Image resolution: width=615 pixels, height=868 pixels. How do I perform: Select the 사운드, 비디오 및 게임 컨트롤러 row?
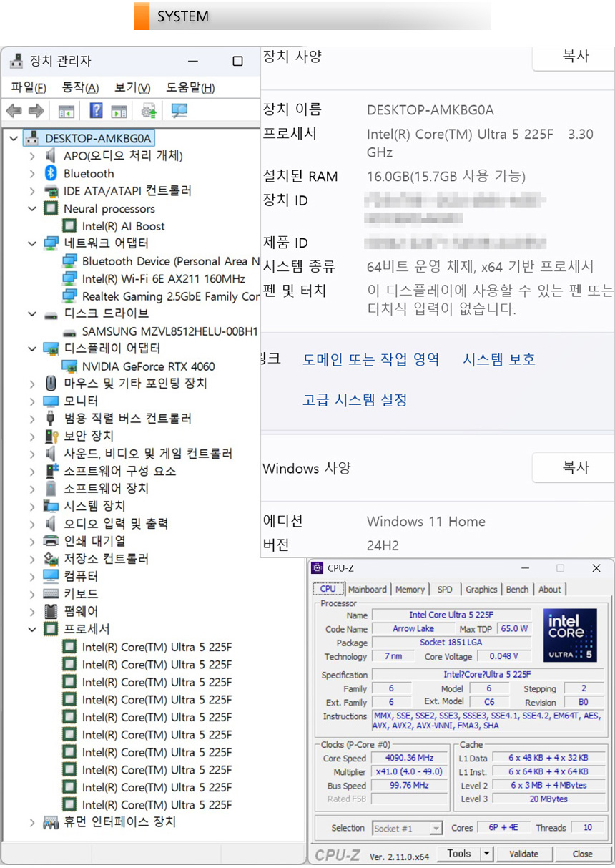click(139, 454)
